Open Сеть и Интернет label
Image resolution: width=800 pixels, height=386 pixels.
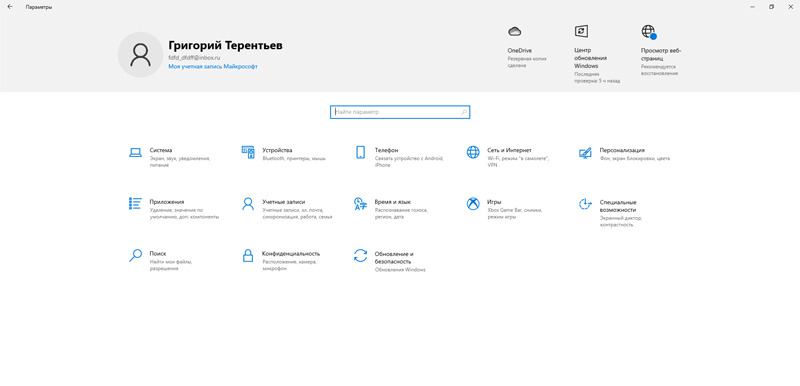pyautogui.click(x=509, y=150)
